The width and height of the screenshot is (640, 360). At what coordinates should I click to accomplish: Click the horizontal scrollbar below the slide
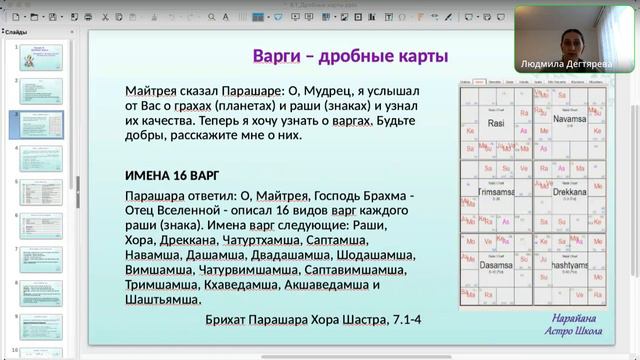point(356,357)
